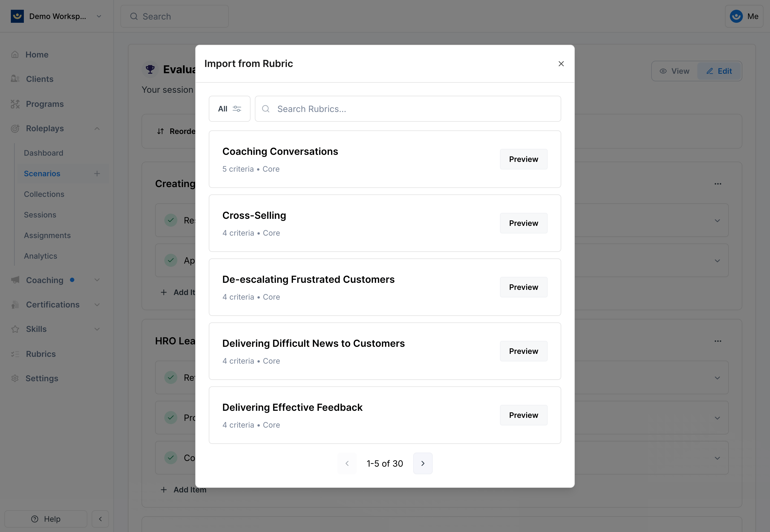Click the Evaluation trophy icon
Image resolution: width=770 pixels, height=532 pixels.
[150, 69]
